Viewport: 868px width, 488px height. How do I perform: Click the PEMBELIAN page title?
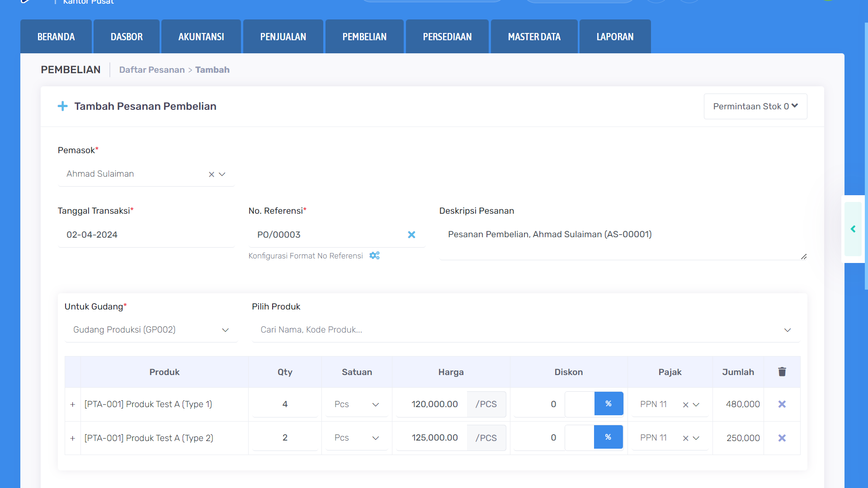(71, 70)
